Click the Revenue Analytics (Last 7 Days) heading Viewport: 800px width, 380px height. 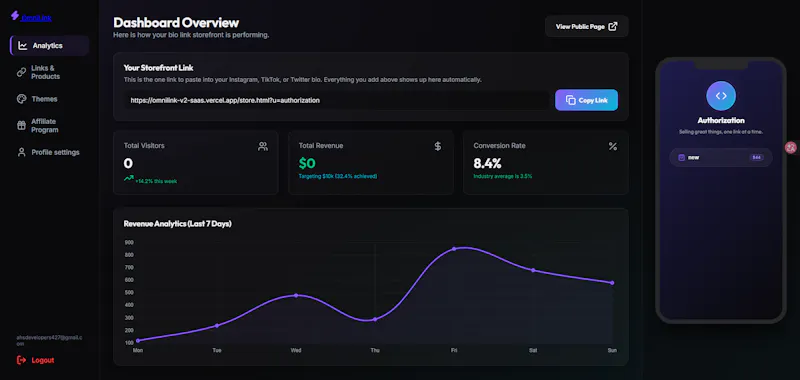point(178,224)
